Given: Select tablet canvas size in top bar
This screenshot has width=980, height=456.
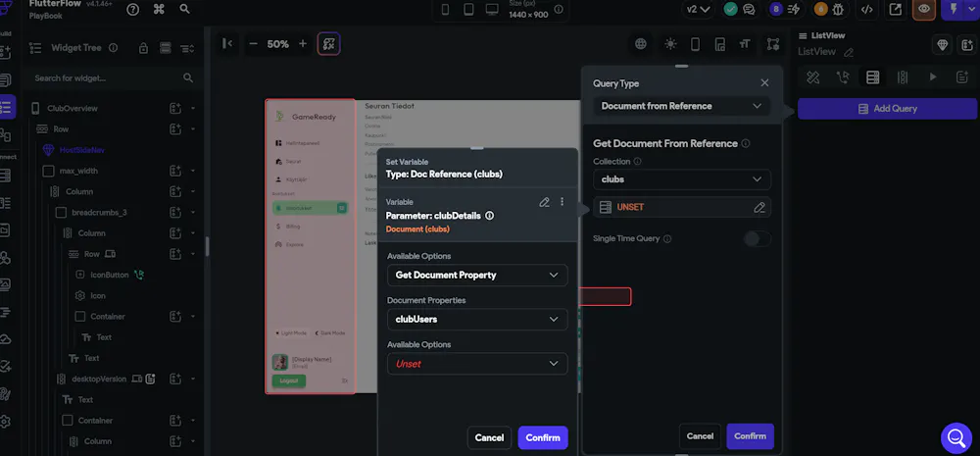Looking at the screenshot, I should point(468,10).
